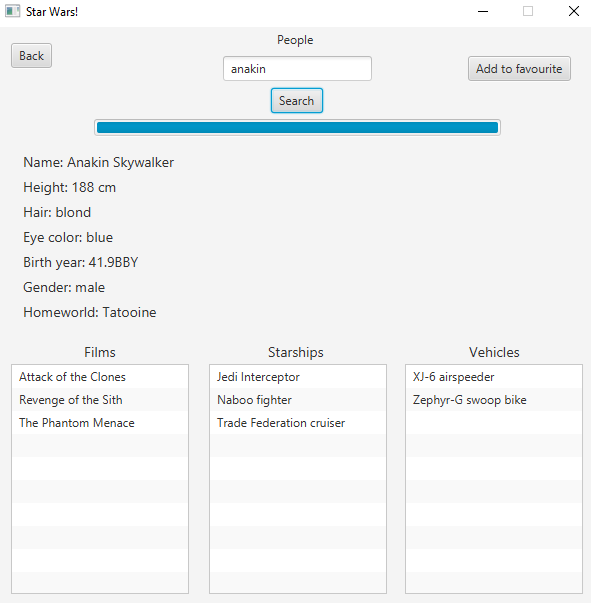Click the Search button
The width and height of the screenshot is (591, 603).
click(296, 101)
